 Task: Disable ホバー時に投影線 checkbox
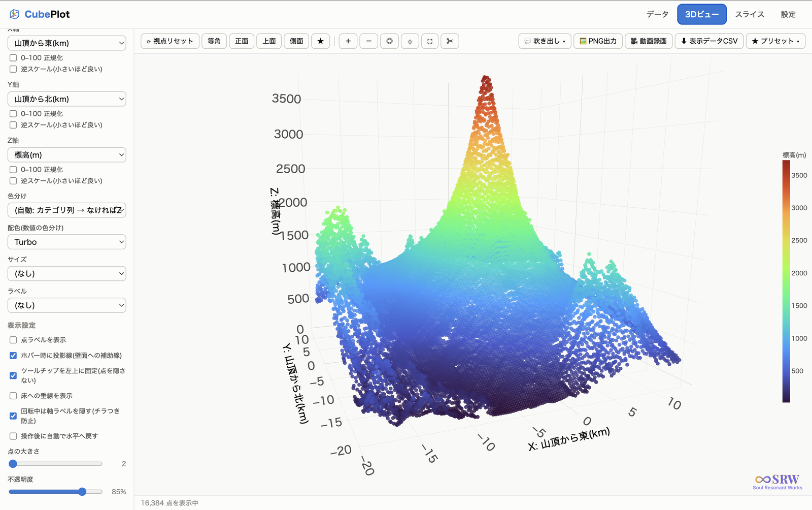pyautogui.click(x=13, y=356)
